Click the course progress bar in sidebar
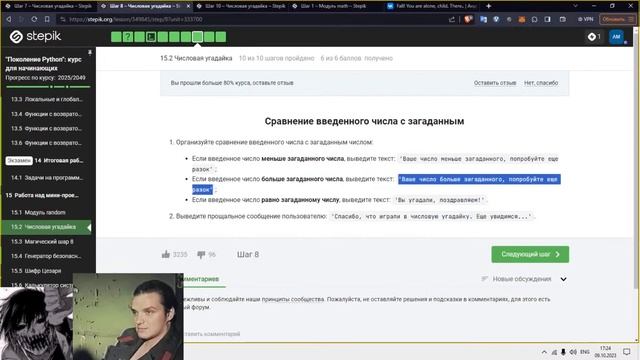The width and height of the screenshot is (640, 360). pos(48,87)
